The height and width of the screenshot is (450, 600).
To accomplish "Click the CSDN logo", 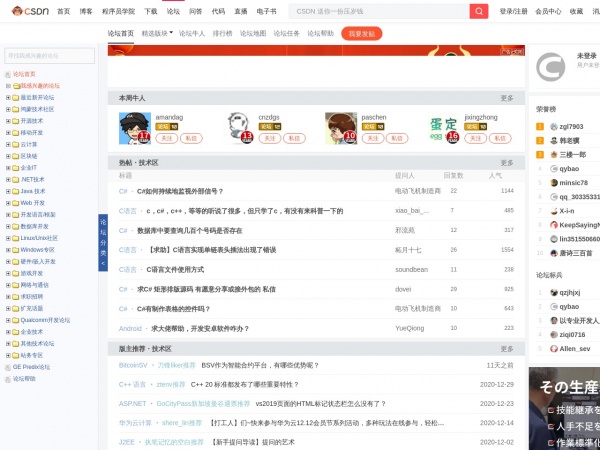I will point(30,11).
